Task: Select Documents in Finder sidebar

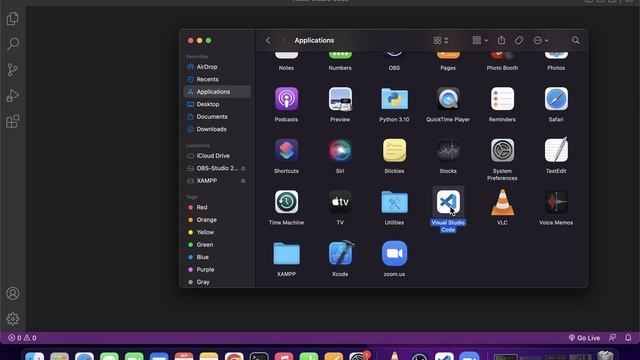Action: (x=217, y=117)
